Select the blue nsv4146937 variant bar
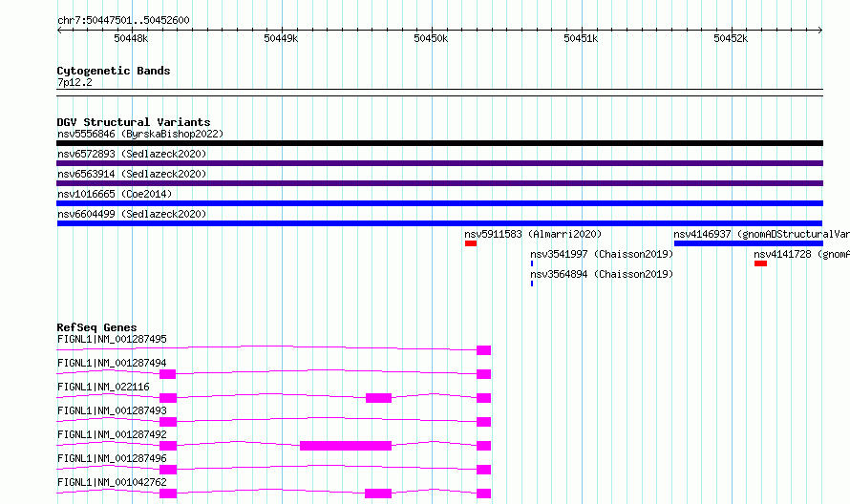 click(x=748, y=243)
